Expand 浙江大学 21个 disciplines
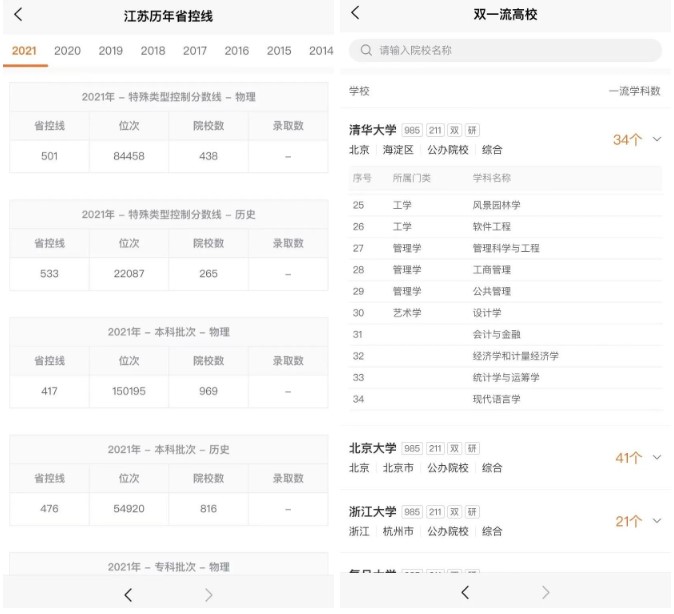 (656, 520)
